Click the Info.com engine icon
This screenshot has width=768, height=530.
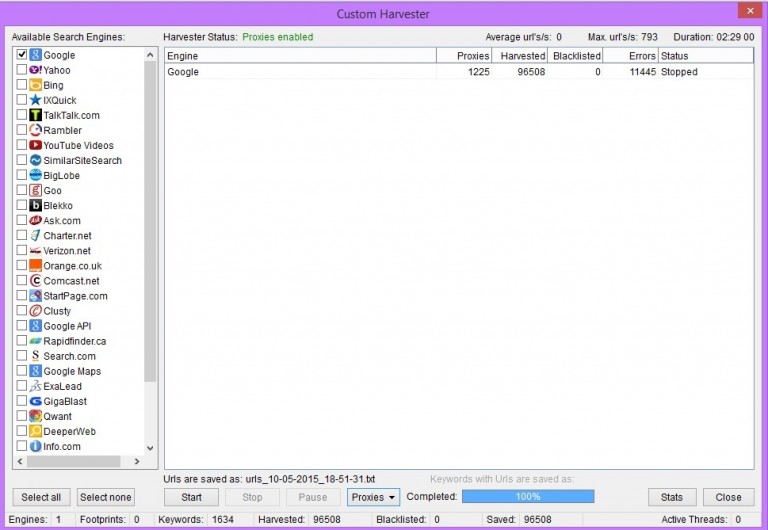(35, 446)
